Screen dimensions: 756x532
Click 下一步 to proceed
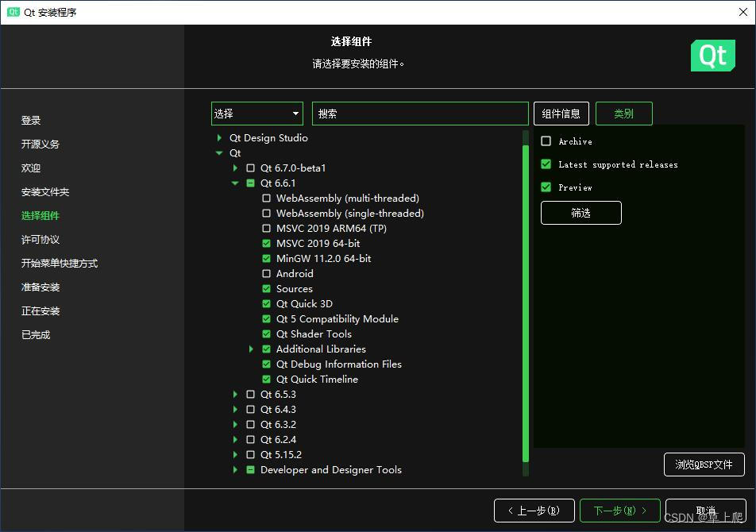click(620, 511)
